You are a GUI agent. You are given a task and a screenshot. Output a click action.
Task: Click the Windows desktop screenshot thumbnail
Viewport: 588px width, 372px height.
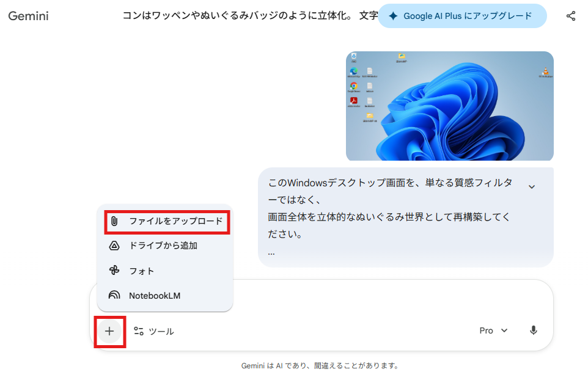click(449, 106)
